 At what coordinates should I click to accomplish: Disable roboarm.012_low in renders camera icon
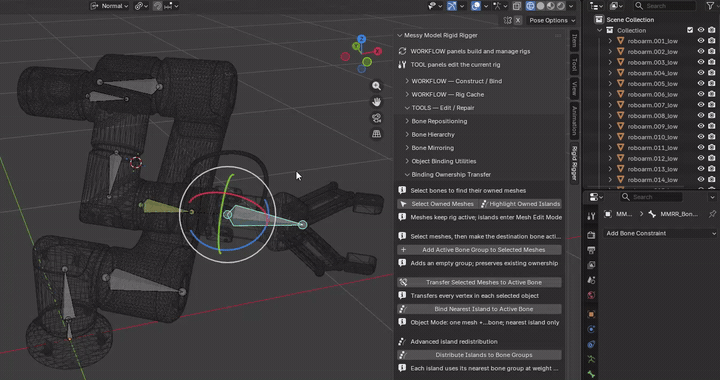click(x=712, y=158)
